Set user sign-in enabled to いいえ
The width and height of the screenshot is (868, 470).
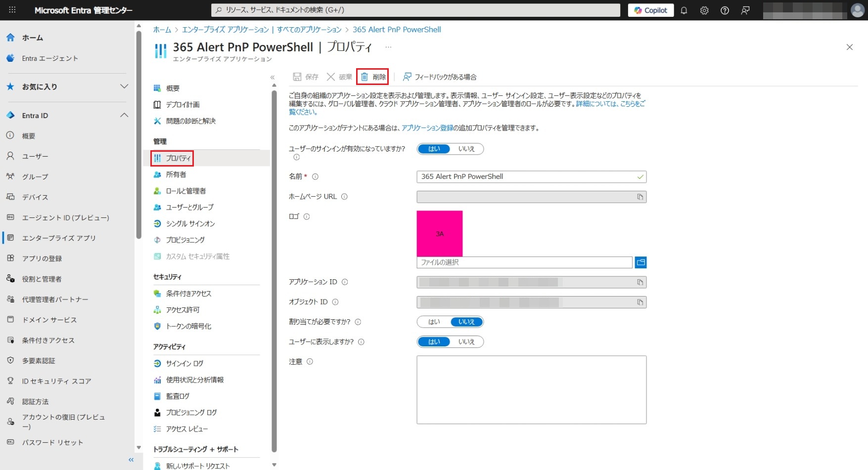coord(466,149)
